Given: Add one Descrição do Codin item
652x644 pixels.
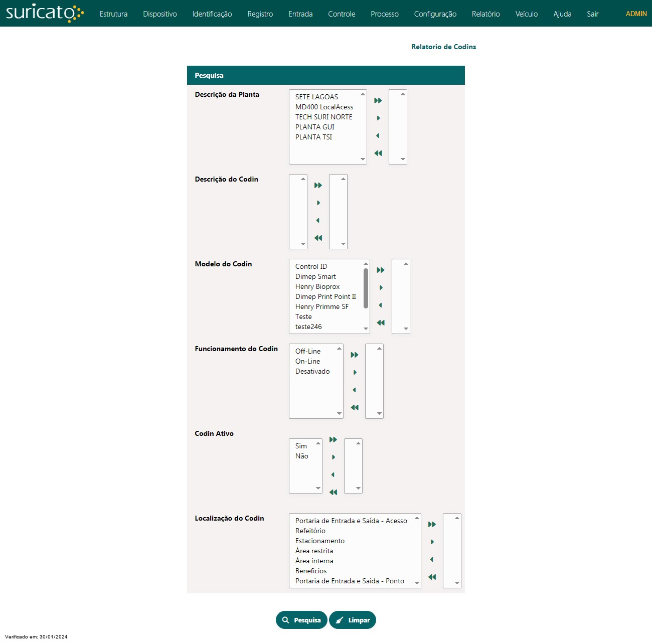Looking at the screenshot, I should pos(318,203).
